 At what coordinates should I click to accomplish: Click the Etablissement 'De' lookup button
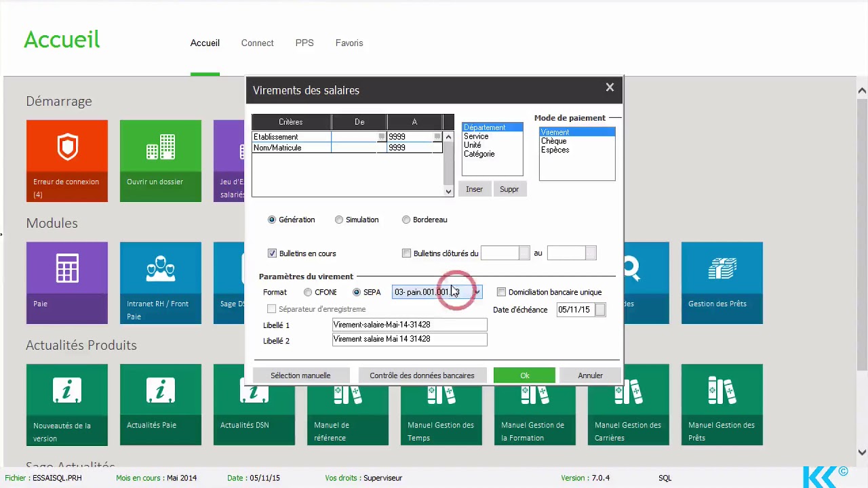[381, 137]
